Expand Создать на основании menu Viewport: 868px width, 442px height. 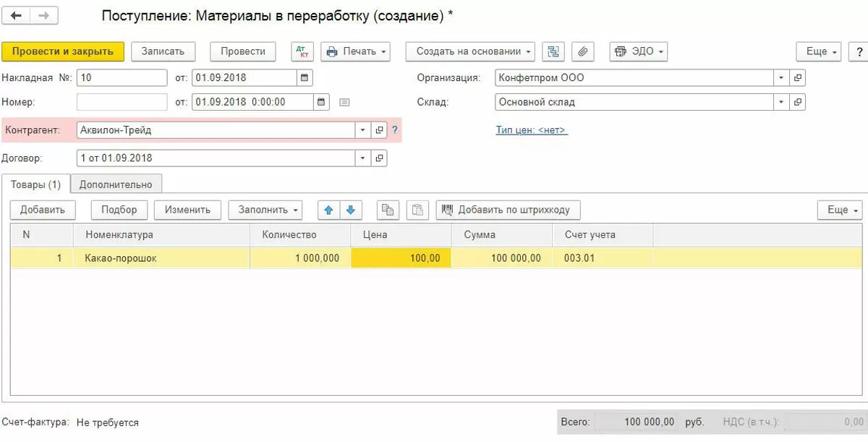click(x=470, y=51)
